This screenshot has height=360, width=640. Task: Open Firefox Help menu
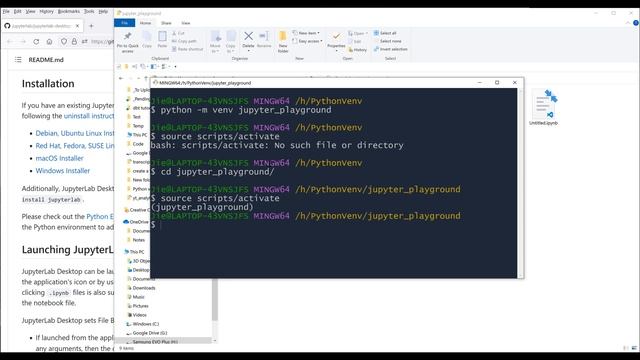(x=103, y=11)
